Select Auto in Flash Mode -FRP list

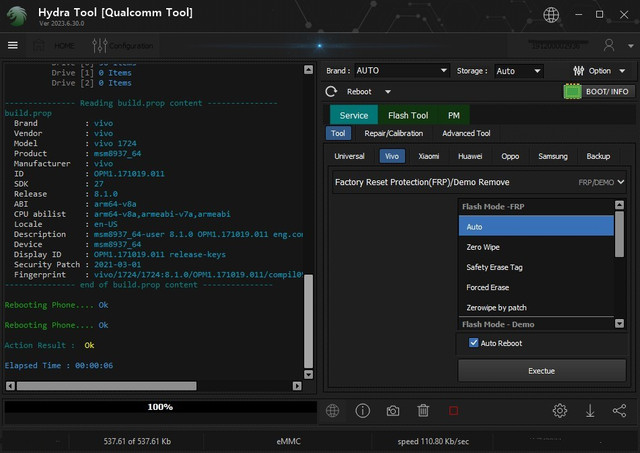pos(536,226)
